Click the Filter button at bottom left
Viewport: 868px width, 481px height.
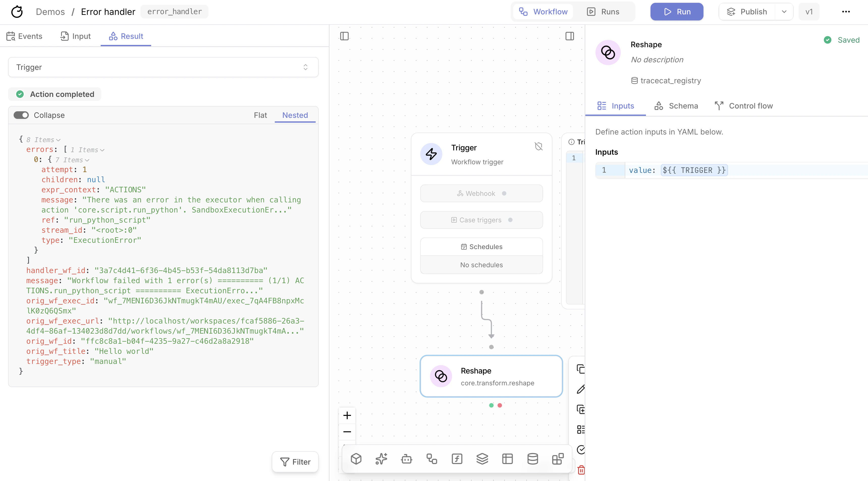pos(295,462)
